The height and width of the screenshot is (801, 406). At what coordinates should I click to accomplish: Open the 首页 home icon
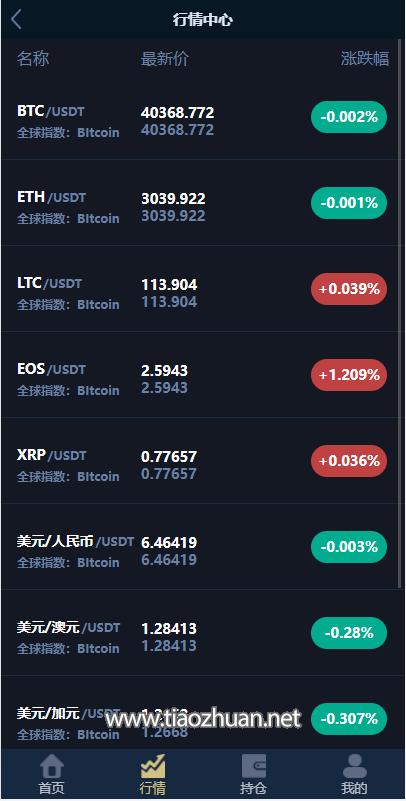click(x=52, y=774)
